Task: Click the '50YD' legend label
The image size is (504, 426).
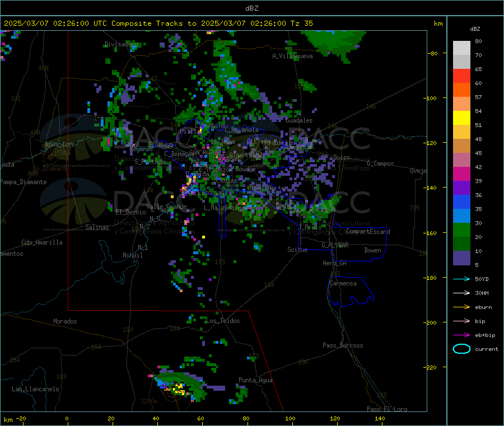Action: point(482,279)
